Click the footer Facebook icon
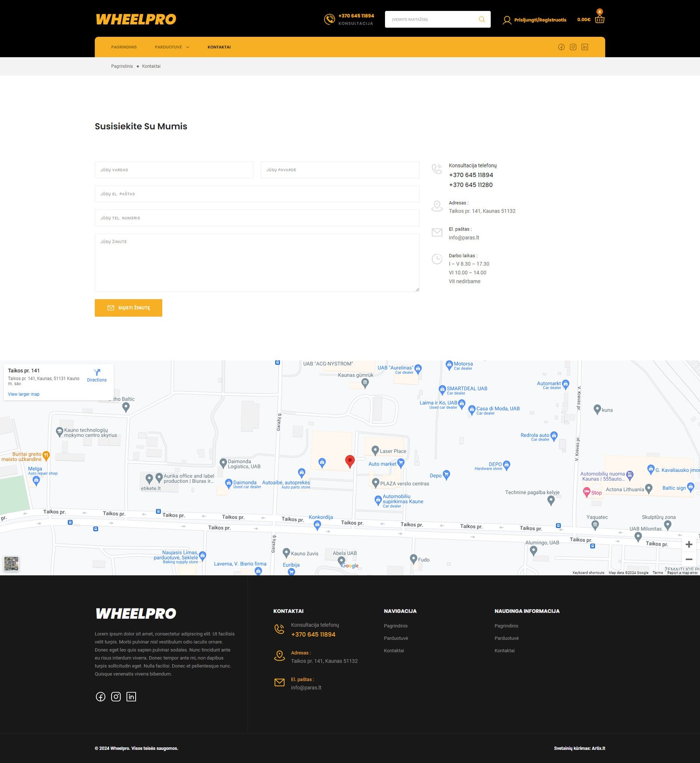The width and height of the screenshot is (700, 763). [101, 697]
